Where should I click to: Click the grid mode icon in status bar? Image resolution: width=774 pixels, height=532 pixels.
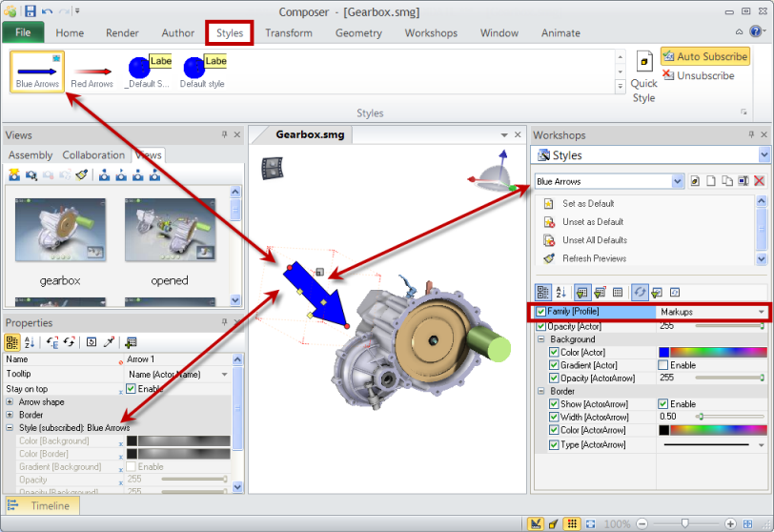coord(572,523)
